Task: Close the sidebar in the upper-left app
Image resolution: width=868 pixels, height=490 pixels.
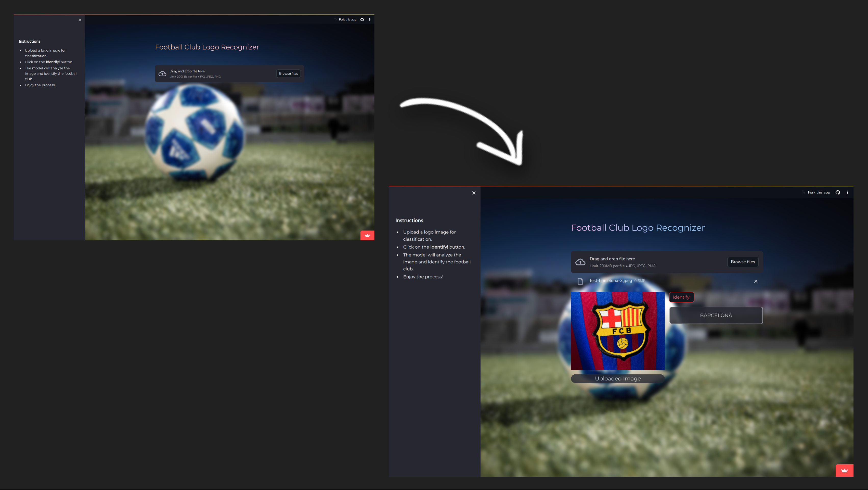Action: [x=80, y=20]
